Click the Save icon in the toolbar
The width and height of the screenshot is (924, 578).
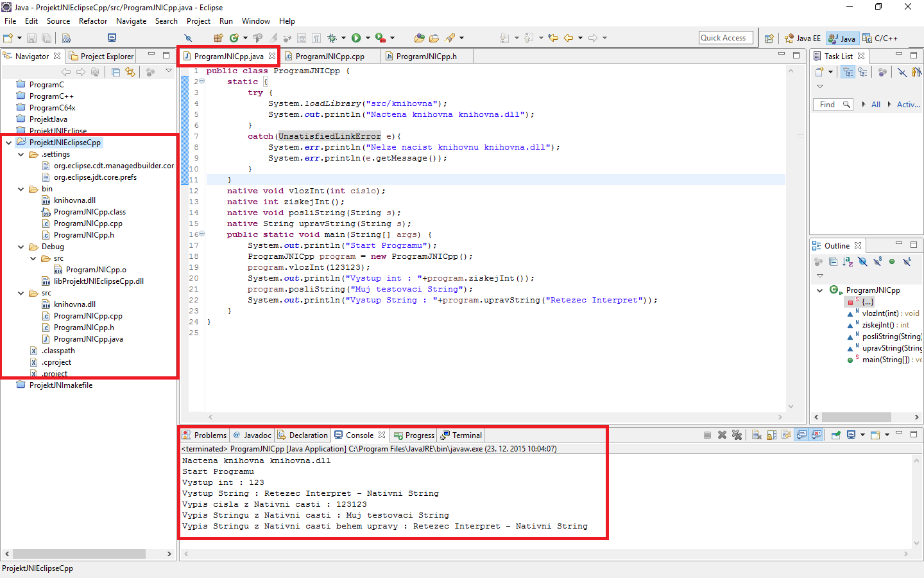click(x=31, y=38)
